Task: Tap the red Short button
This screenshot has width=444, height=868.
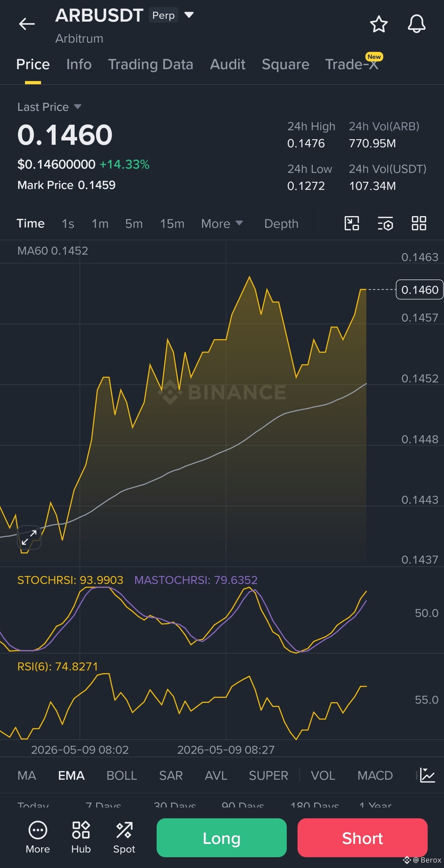Action: (362, 838)
